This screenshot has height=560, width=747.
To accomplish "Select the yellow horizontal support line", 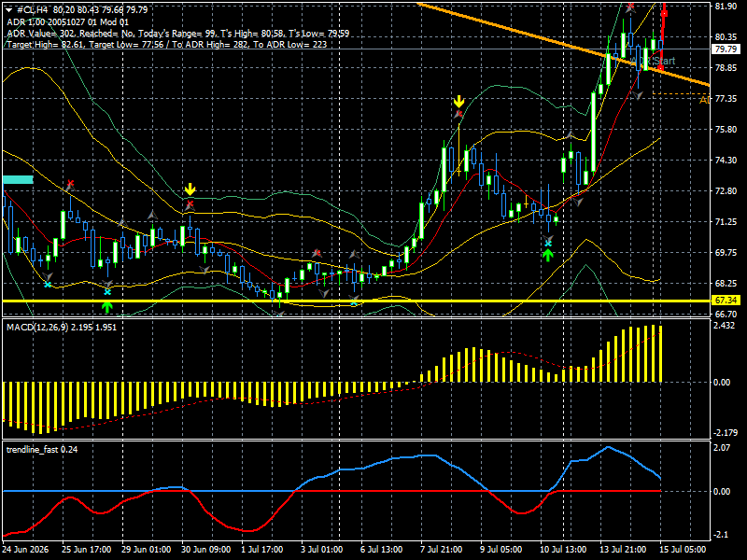I will pos(356,301).
